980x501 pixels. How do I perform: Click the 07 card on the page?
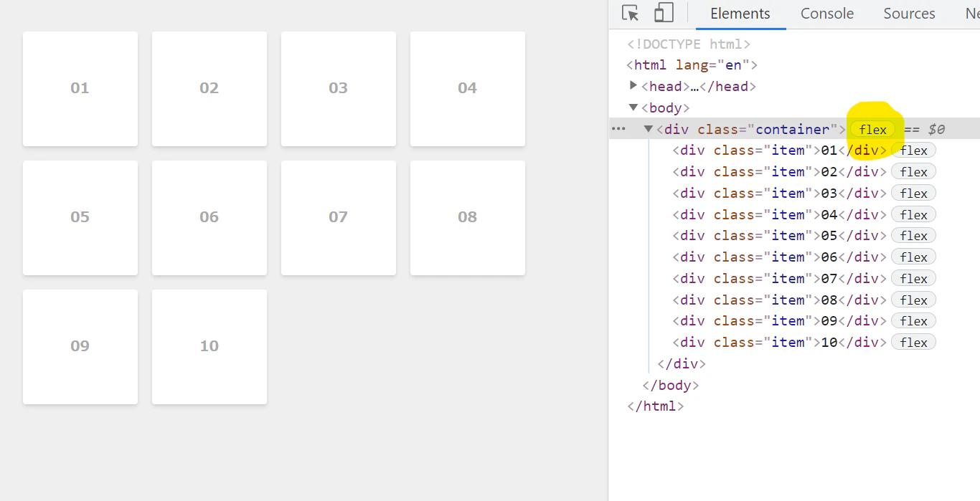[339, 218]
